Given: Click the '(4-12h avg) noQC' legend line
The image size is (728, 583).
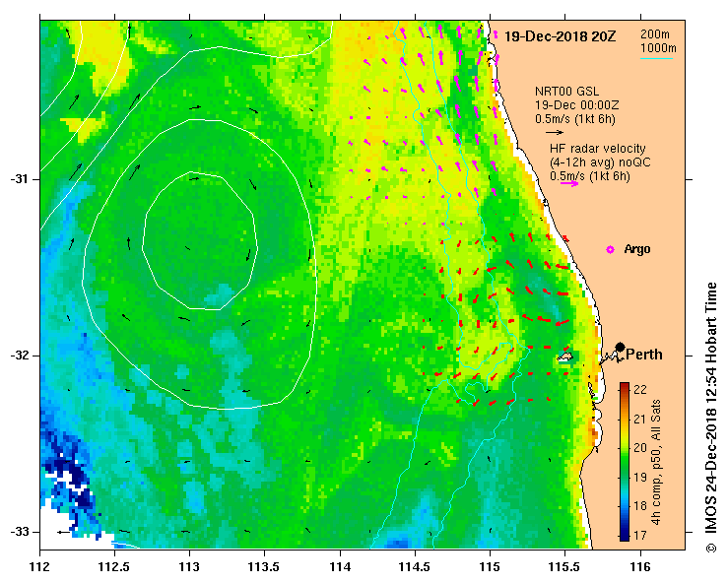Looking at the screenshot, I should (600, 162).
